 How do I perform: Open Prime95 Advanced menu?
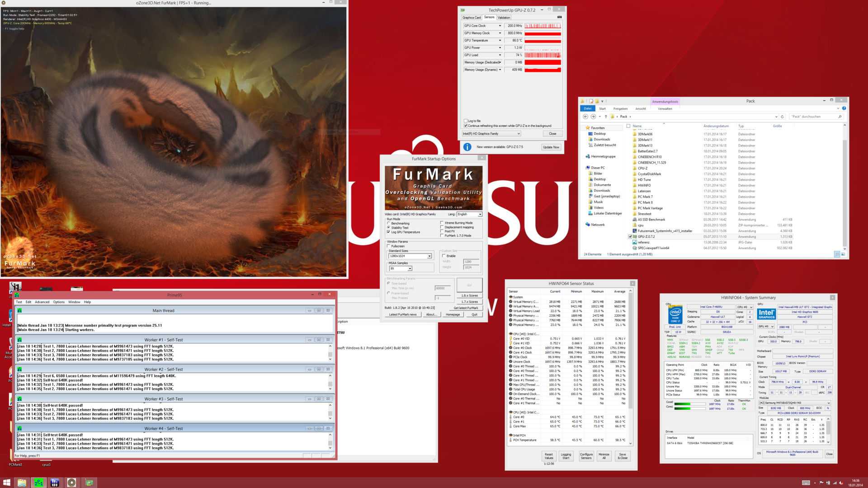point(42,302)
